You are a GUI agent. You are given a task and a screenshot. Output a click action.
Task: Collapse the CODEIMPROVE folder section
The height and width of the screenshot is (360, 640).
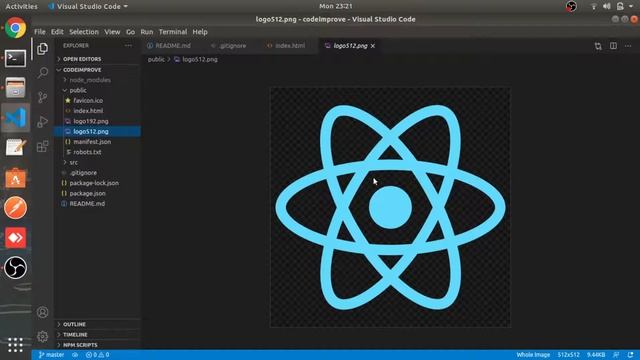(x=98, y=70)
